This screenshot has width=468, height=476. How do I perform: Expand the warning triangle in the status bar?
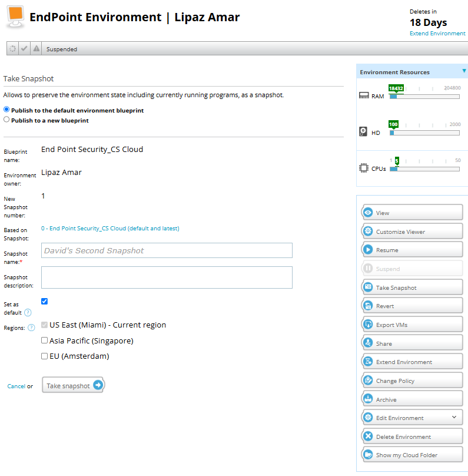(x=35, y=48)
